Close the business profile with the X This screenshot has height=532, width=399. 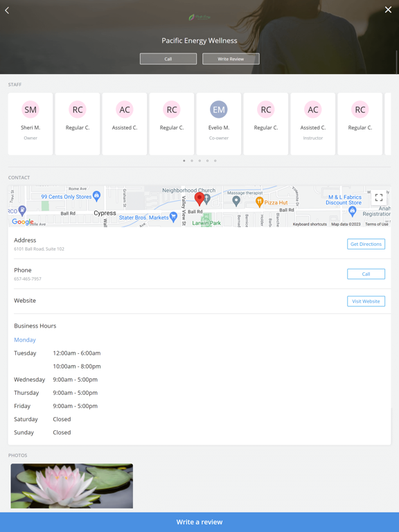pos(388,10)
